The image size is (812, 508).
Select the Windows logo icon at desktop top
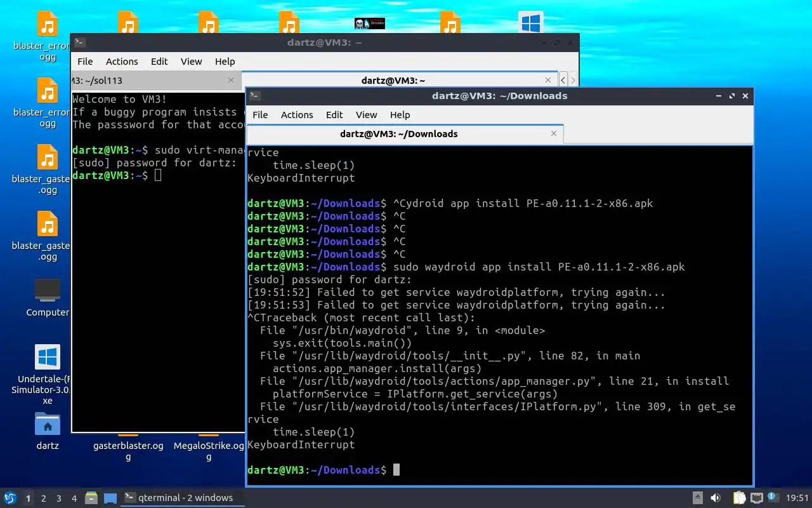(x=530, y=23)
